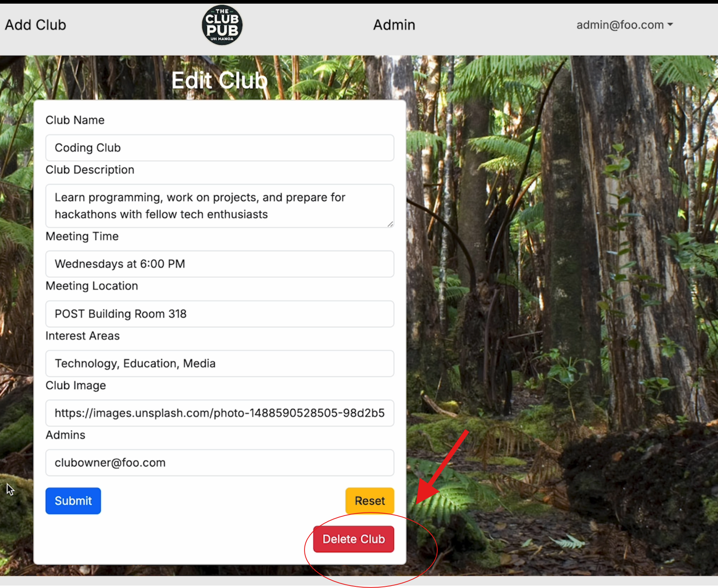
Task: Select the Meeting Time input field
Action: click(x=219, y=264)
